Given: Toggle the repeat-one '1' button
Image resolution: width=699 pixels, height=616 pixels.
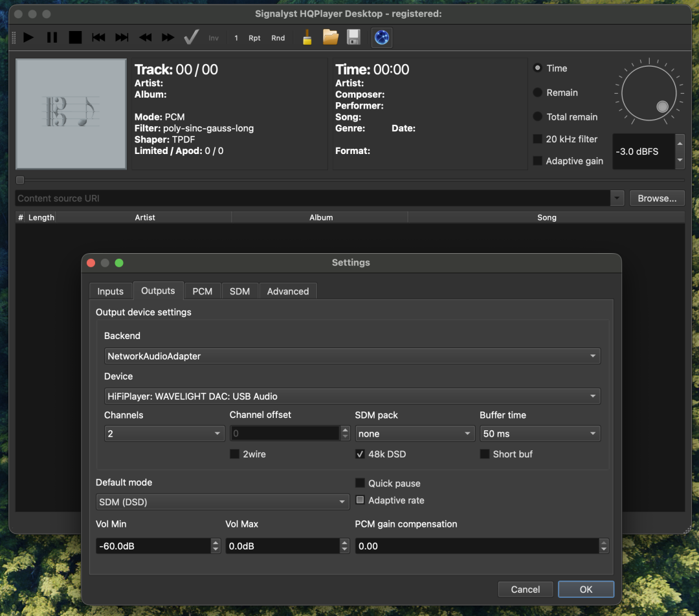Looking at the screenshot, I should click(236, 38).
